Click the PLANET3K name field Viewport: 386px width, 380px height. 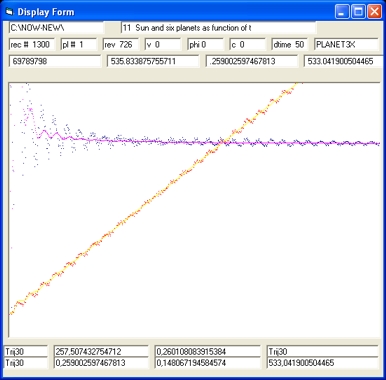click(x=346, y=44)
